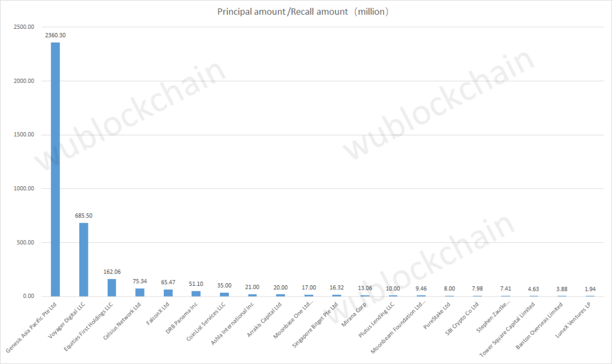Select the Tower Square Capital Limited label

click(506, 329)
